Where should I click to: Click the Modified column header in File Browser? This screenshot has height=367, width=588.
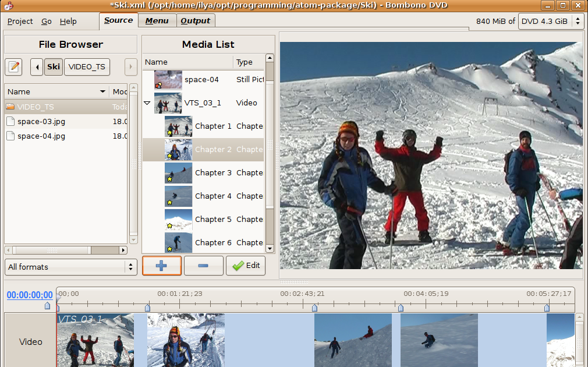tap(119, 91)
